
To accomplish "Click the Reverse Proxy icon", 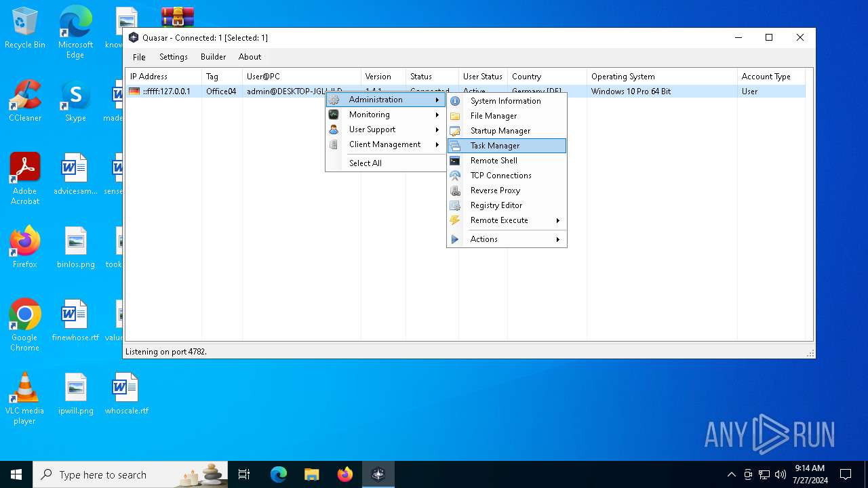I will click(456, 190).
